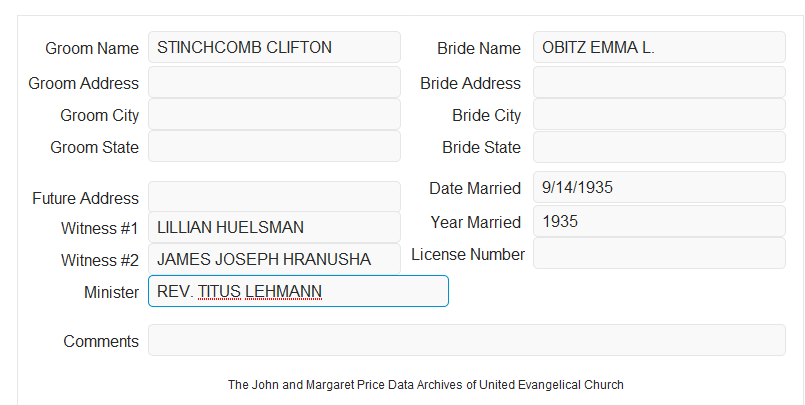Image resolution: width=805 pixels, height=405 pixels.
Task: Click into the Bride Address field
Action: 659,82
